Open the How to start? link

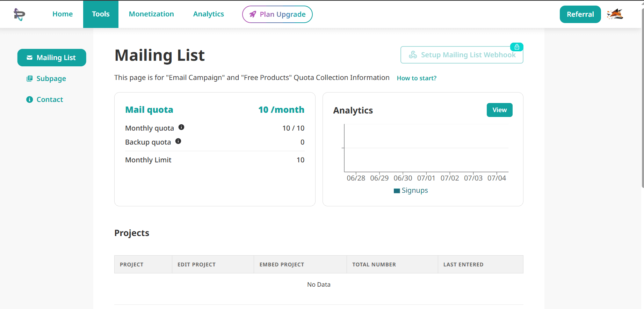417,78
